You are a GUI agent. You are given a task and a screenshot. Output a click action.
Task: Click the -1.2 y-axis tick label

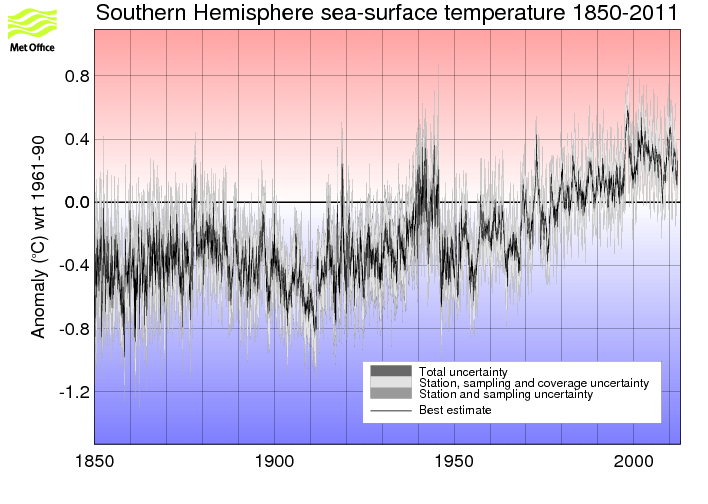click(x=75, y=392)
